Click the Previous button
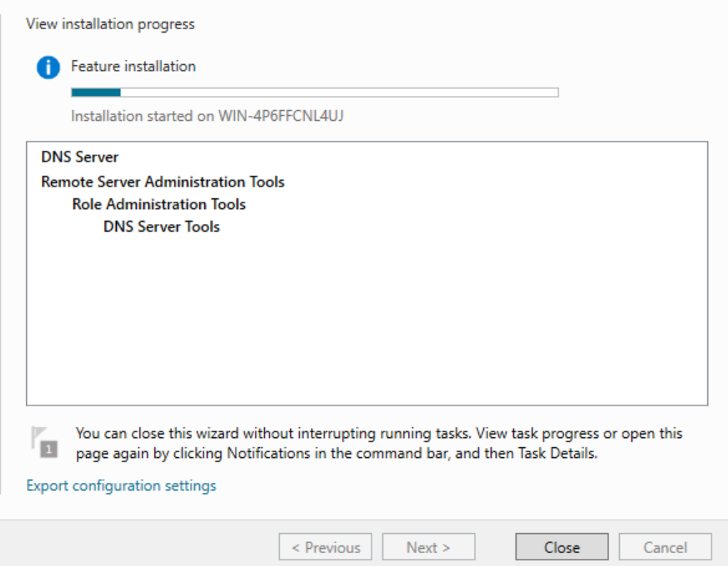Viewport: 728px width, 566px height. (325, 547)
